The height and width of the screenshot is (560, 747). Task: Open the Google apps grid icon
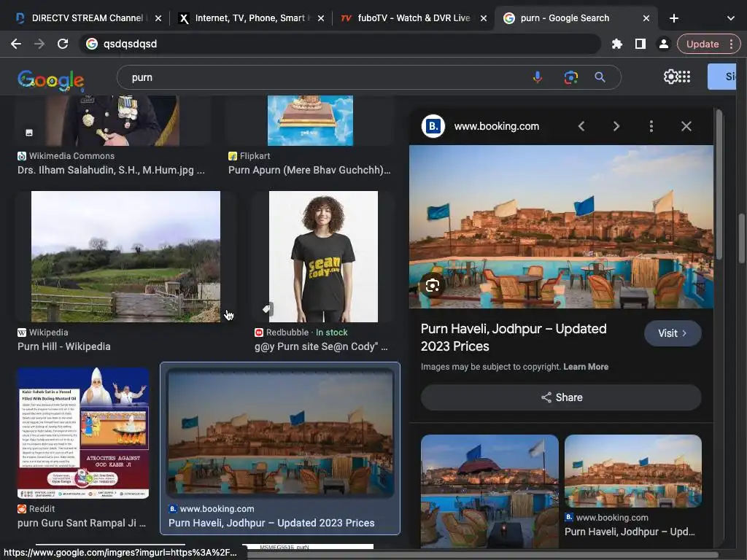pos(684,76)
